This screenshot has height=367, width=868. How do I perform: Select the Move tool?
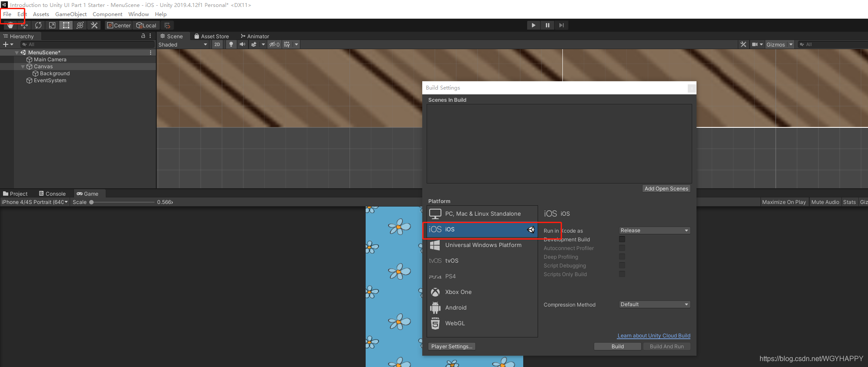24,25
